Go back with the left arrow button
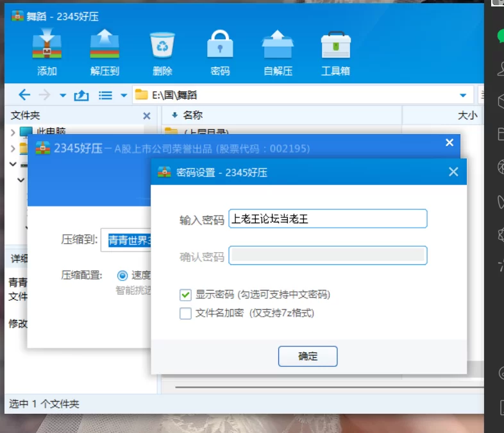504x433 pixels. 24,95
